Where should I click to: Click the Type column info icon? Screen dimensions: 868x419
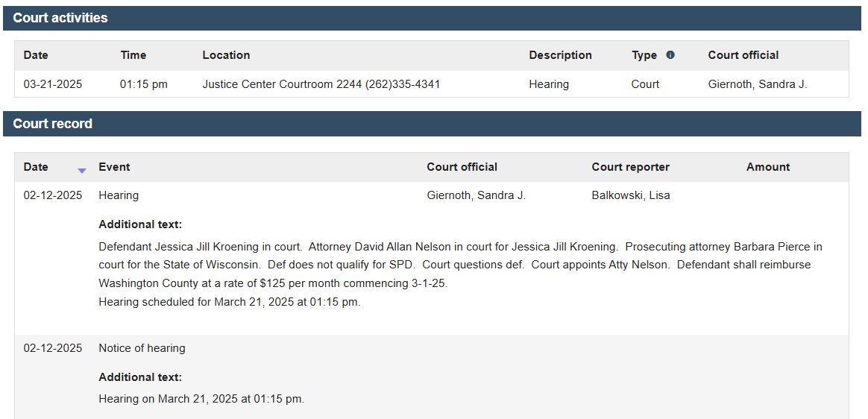pyautogui.click(x=670, y=54)
